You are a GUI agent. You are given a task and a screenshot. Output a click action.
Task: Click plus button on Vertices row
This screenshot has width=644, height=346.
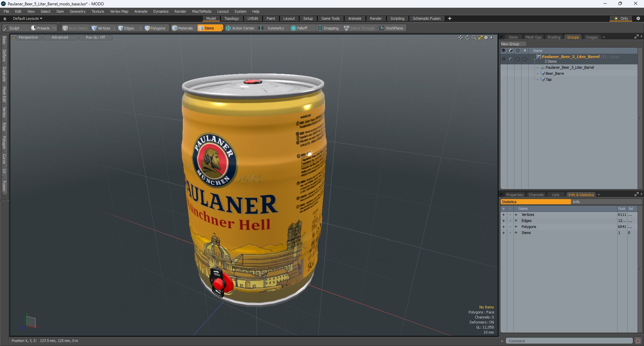point(503,215)
